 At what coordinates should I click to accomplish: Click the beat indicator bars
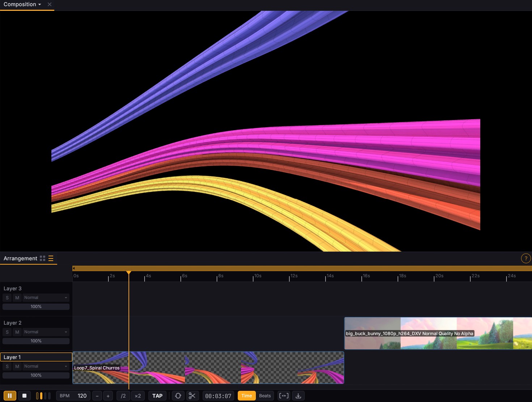[43, 396]
